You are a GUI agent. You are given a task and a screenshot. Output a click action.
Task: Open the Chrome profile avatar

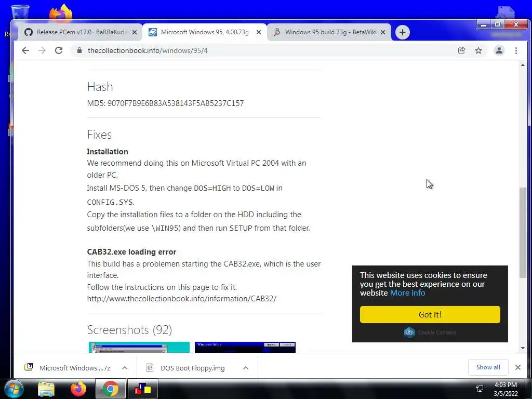coord(499,50)
